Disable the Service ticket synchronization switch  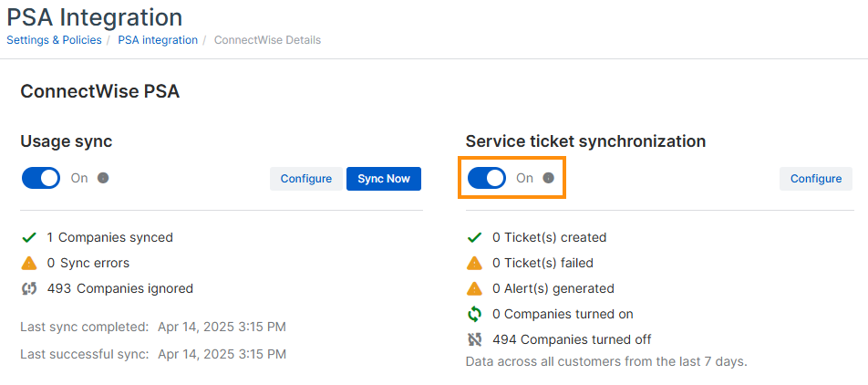coord(487,178)
